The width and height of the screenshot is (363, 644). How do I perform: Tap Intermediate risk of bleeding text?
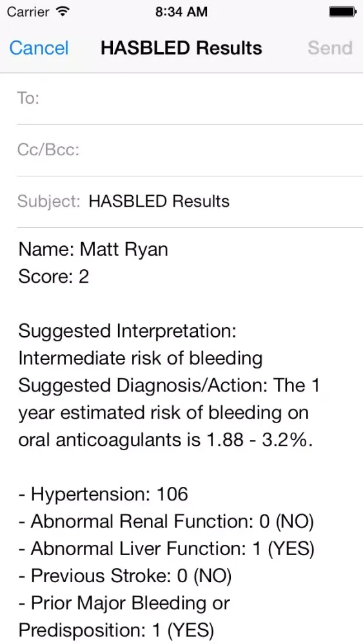140,358
